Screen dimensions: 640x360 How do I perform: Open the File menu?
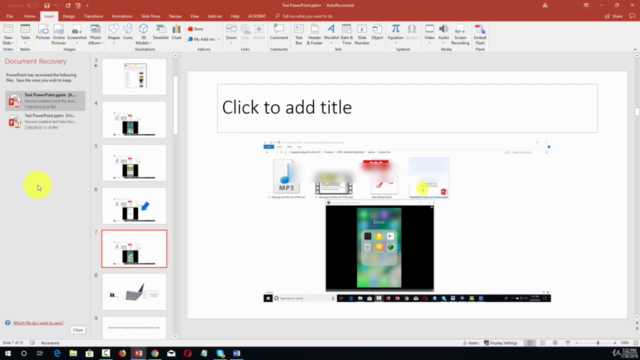pos(9,16)
